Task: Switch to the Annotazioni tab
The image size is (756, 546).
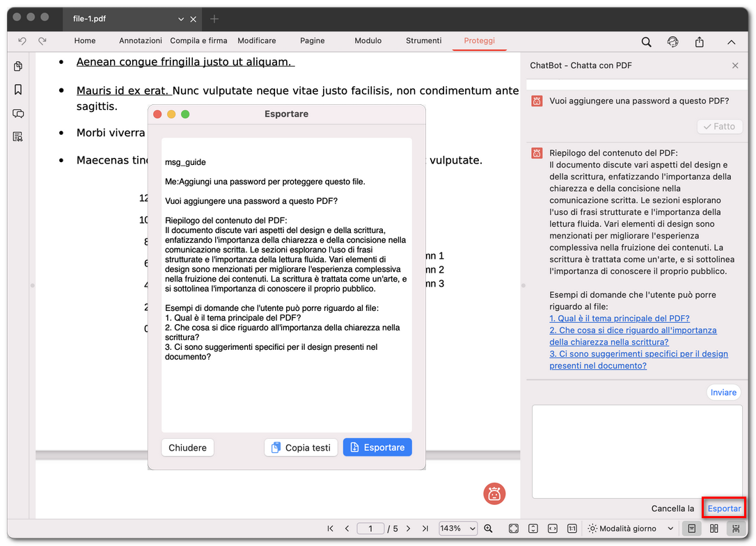Action: pyautogui.click(x=140, y=41)
